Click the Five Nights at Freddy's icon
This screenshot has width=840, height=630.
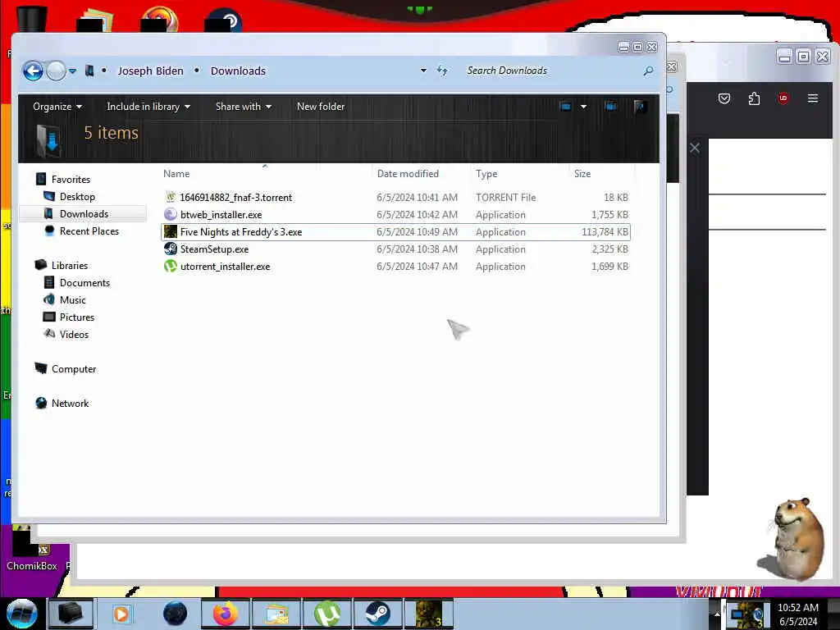click(x=171, y=231)
